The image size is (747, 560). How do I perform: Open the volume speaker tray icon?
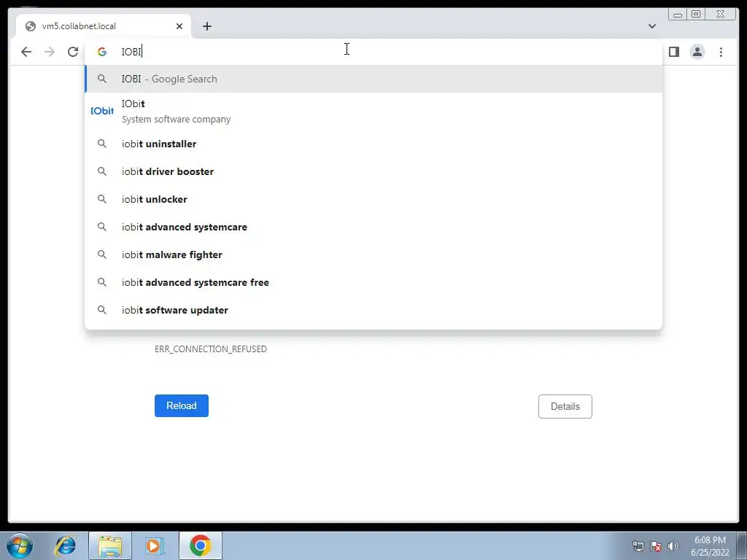pos(673,546)
